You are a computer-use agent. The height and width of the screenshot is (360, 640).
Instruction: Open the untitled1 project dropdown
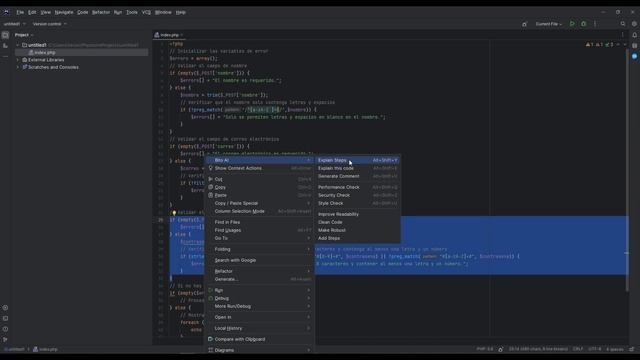tap(15, 24)
